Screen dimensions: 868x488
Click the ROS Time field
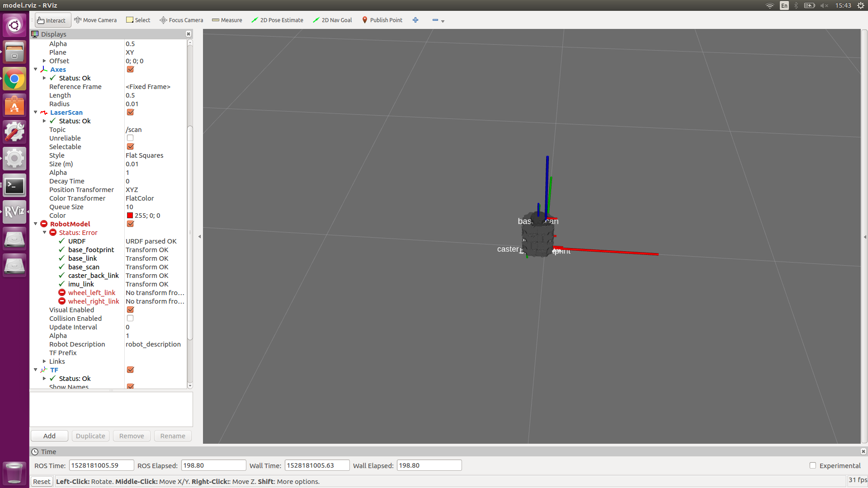point(101,465)
